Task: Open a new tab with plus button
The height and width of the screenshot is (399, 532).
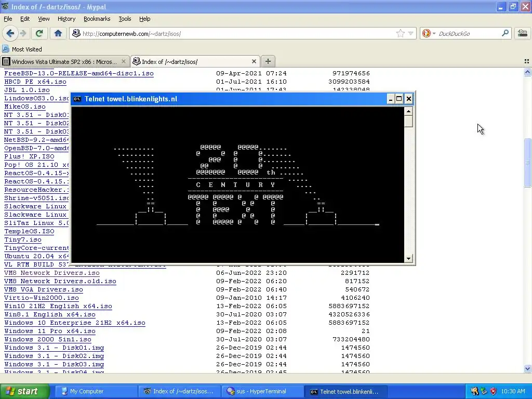Action: (x=268, y=61)
